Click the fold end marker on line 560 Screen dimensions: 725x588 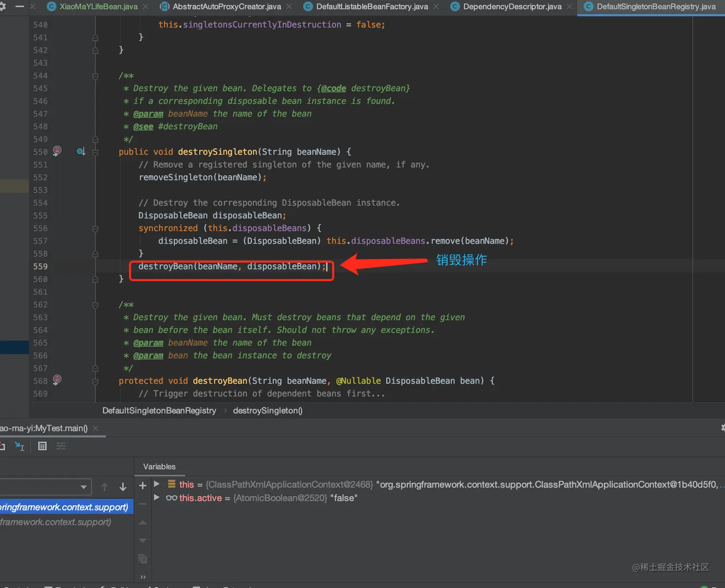click(95, 279)
